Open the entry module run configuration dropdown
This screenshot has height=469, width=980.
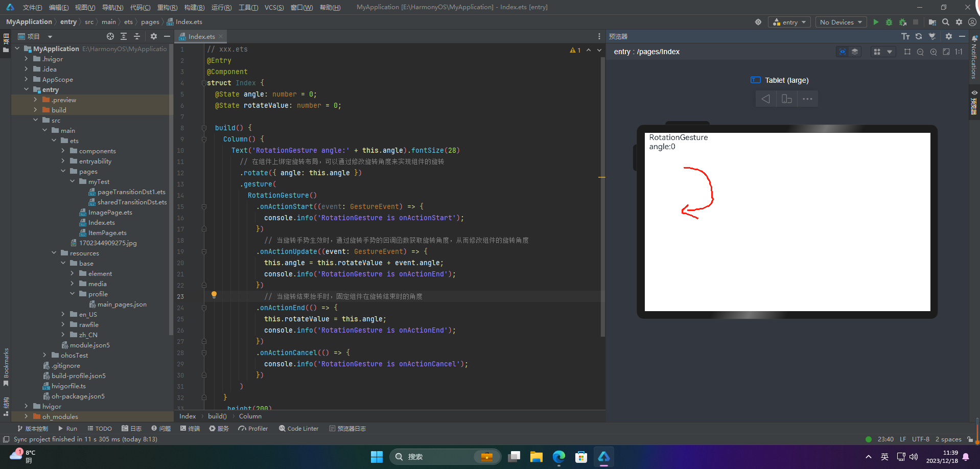pos(789,22)
